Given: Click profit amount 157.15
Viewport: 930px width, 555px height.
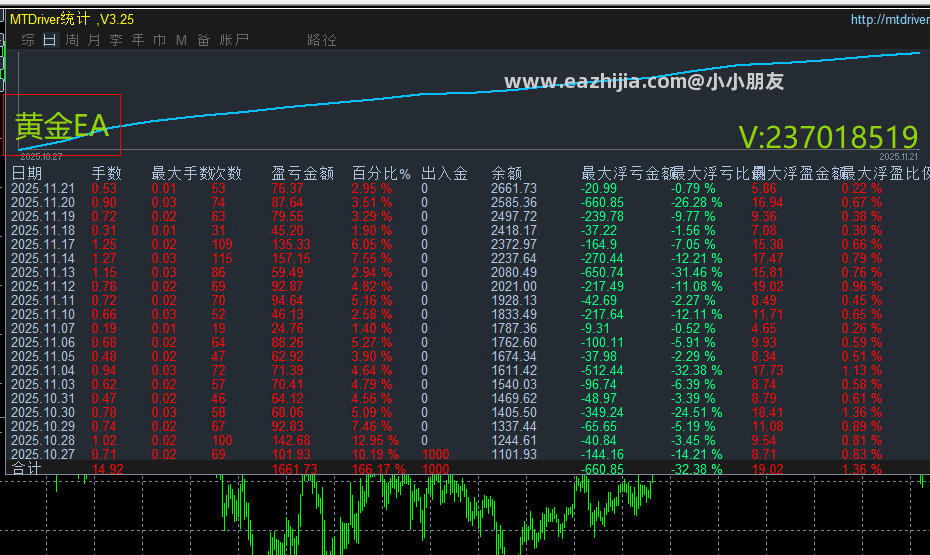Looking at the screenshot, I should coord(291,259).
